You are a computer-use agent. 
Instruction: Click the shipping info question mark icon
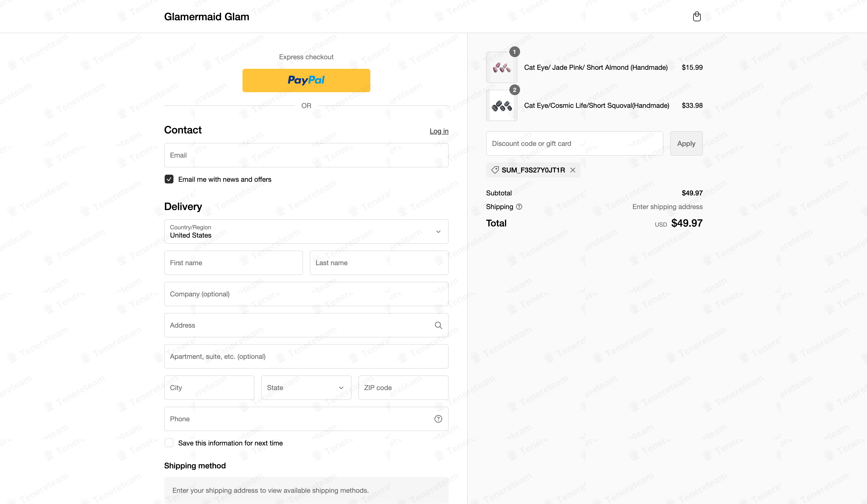pyautogui.click(x=519, y=207)
